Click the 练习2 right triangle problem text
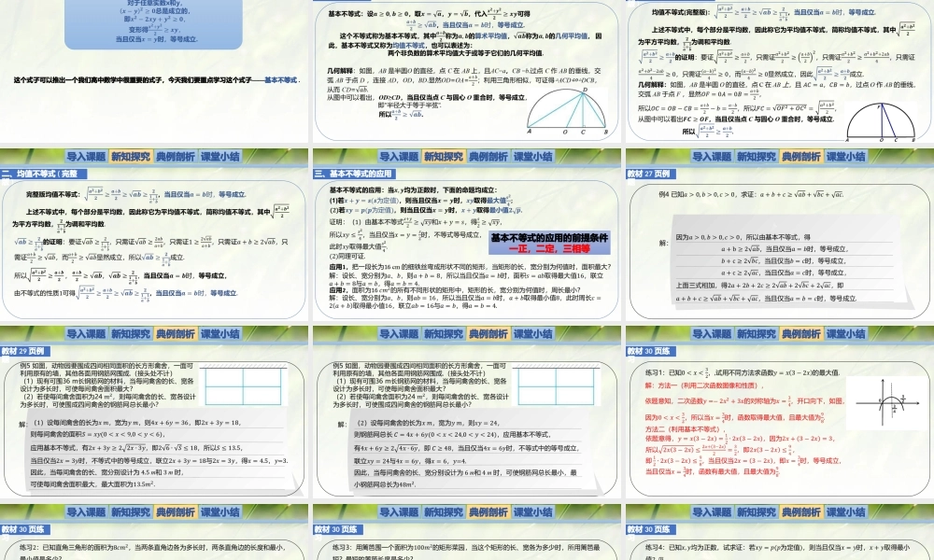934x560 pixels. (x=154, y=552)
